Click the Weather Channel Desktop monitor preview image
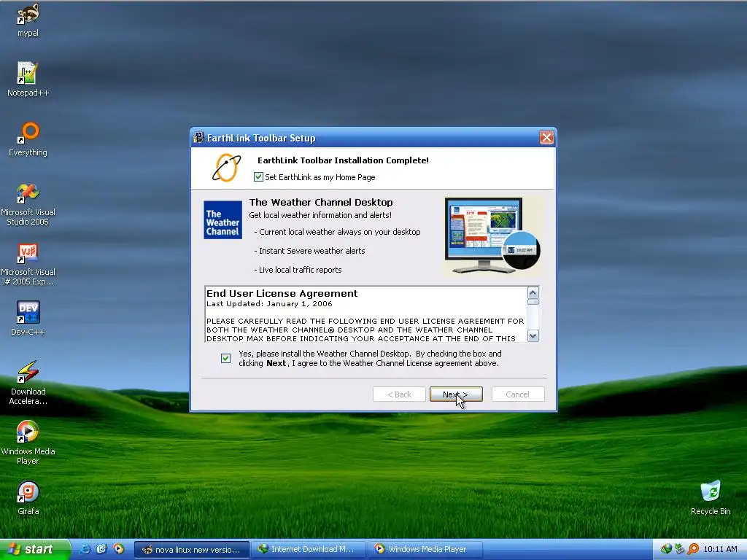 click(492, 236)
